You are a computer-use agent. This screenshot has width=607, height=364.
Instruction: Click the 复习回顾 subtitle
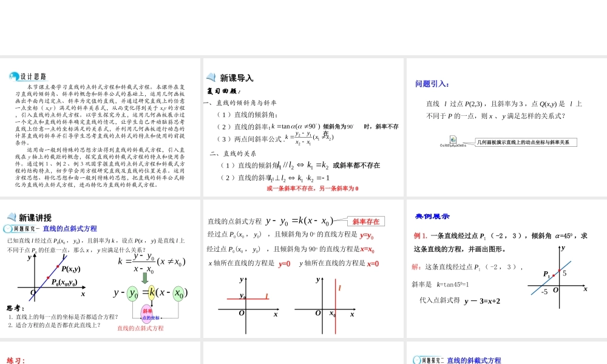click(223, 91)
